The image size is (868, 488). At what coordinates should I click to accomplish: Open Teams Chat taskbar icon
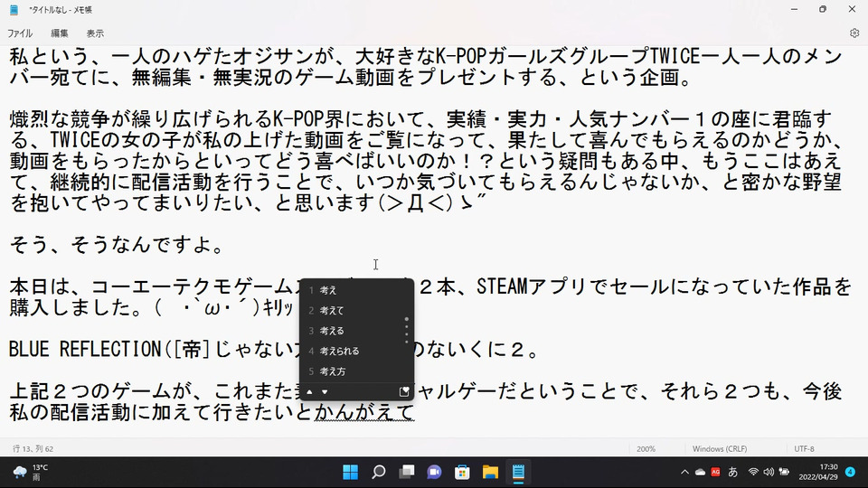[435, 472]
